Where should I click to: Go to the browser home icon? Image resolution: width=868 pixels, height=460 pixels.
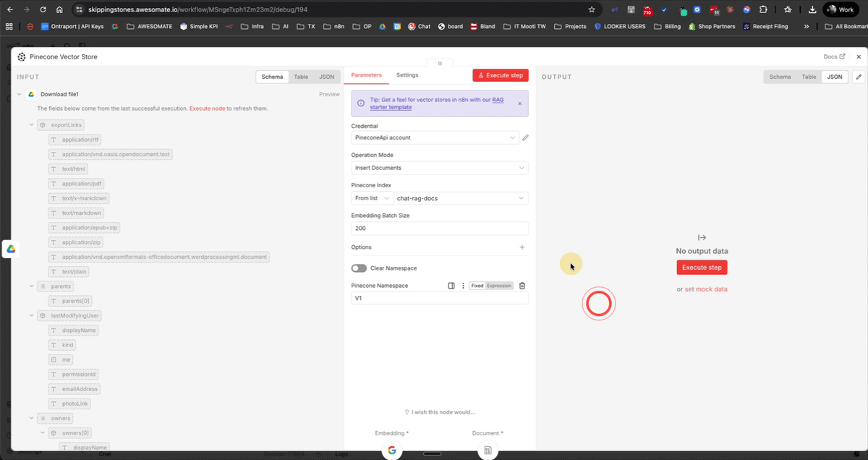(x=59, y=9)
